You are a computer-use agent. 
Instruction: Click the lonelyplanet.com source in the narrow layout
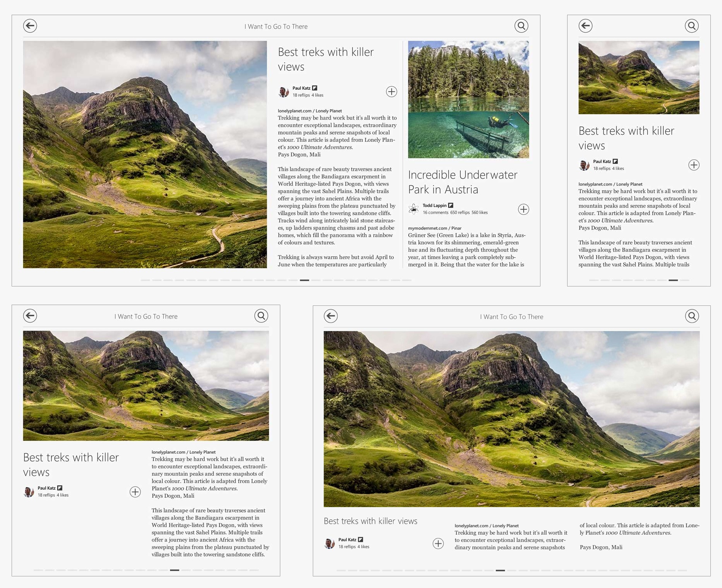[610, 184]
